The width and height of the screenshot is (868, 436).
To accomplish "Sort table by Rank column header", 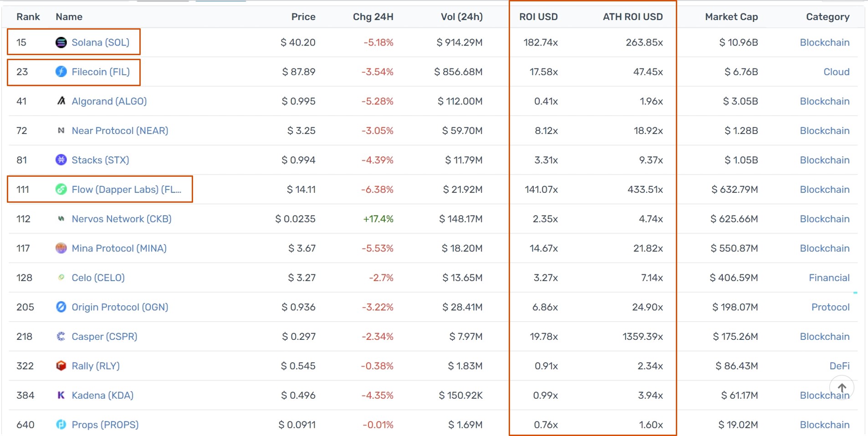I will coord(28,17).
